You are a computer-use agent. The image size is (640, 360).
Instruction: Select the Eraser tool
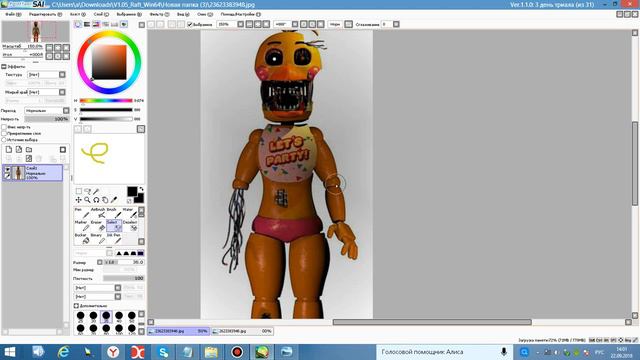pos(98,226)
